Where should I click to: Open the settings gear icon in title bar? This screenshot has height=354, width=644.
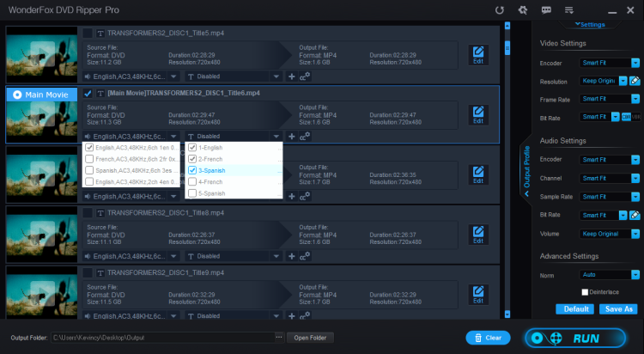click(x=522, y=9)
